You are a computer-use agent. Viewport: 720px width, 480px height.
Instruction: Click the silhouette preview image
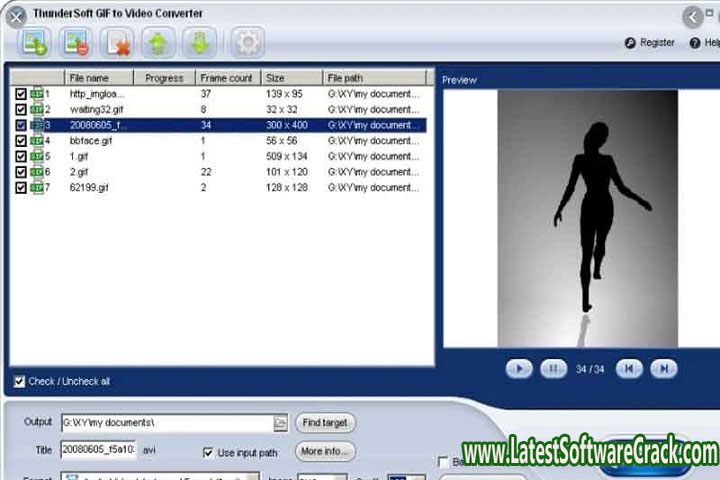coord(588,218)
